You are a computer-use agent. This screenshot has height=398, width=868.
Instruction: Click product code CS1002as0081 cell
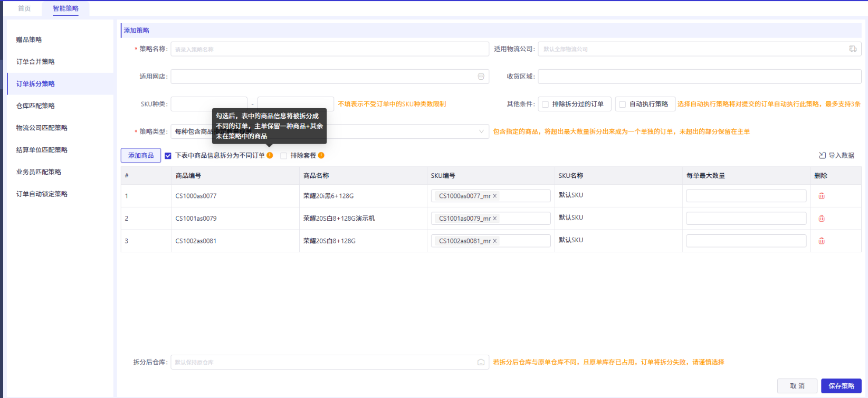[196, 241]
